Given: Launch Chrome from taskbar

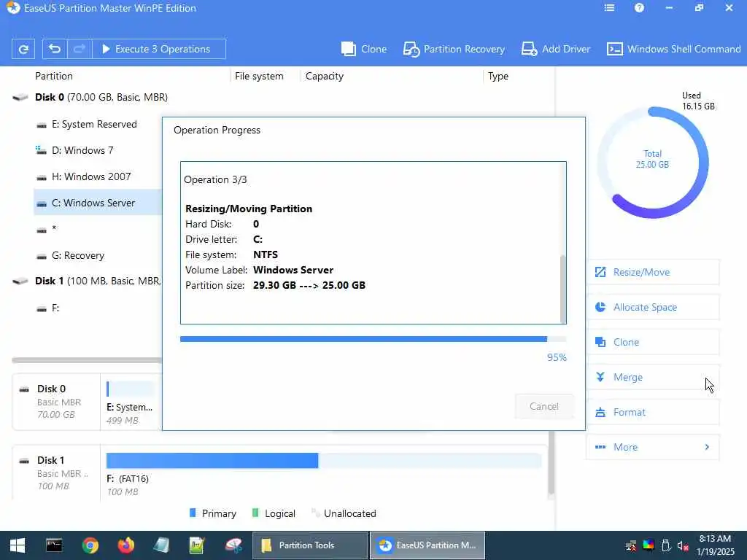Looking at the screenshot, I should (x=90, y=545).
